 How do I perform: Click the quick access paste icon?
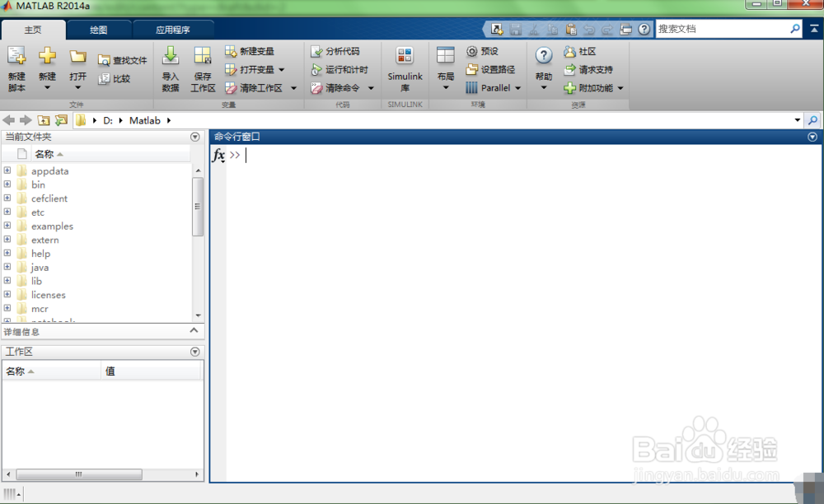[571, 30]
